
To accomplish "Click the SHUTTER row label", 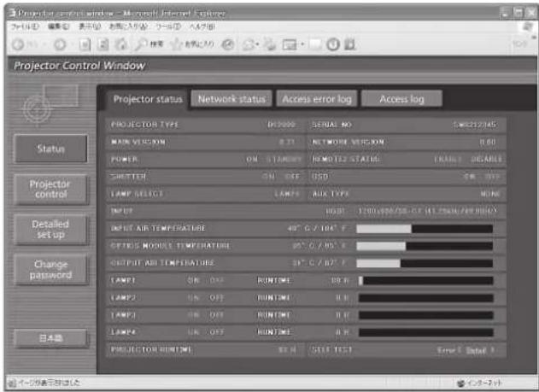I will (x=128, y=177).
